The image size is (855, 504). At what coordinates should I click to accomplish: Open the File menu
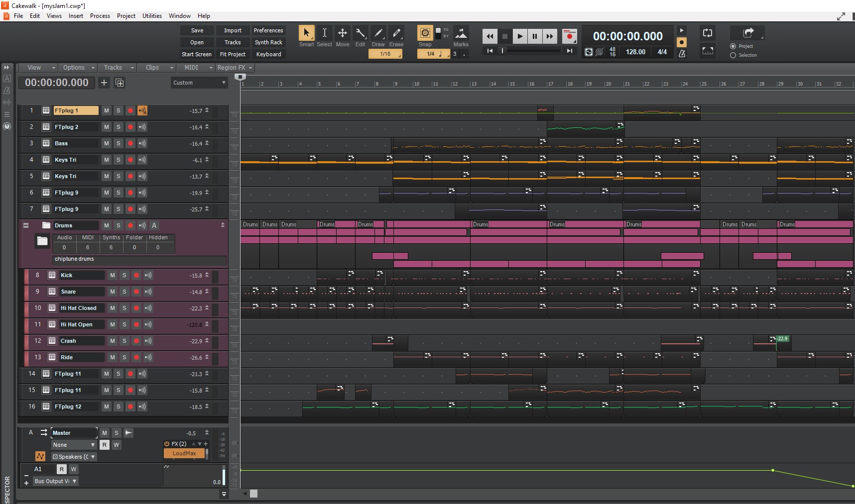[18, 16]
